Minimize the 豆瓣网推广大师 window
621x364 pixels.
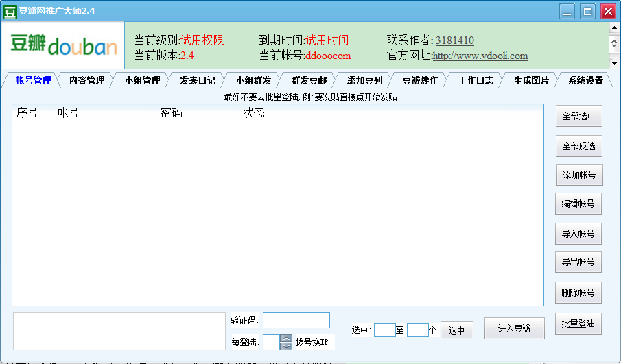click(x=567, y=12)
